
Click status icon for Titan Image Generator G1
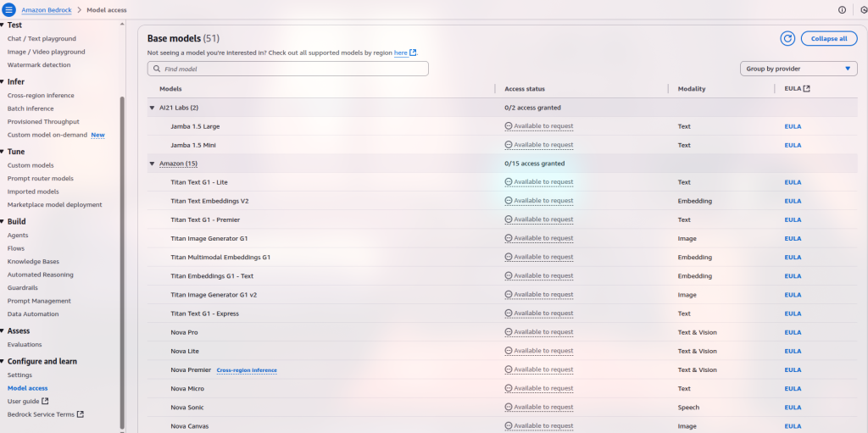tap(509, 238)
